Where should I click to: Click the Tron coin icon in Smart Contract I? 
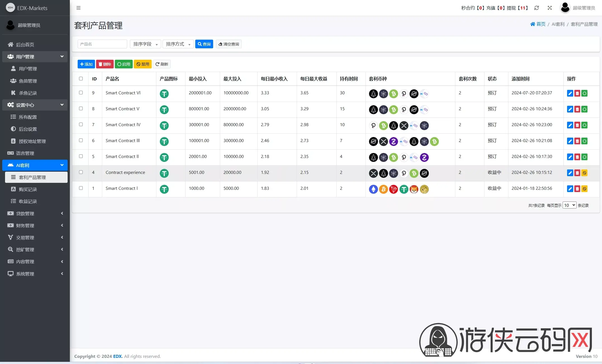(394, 189)
